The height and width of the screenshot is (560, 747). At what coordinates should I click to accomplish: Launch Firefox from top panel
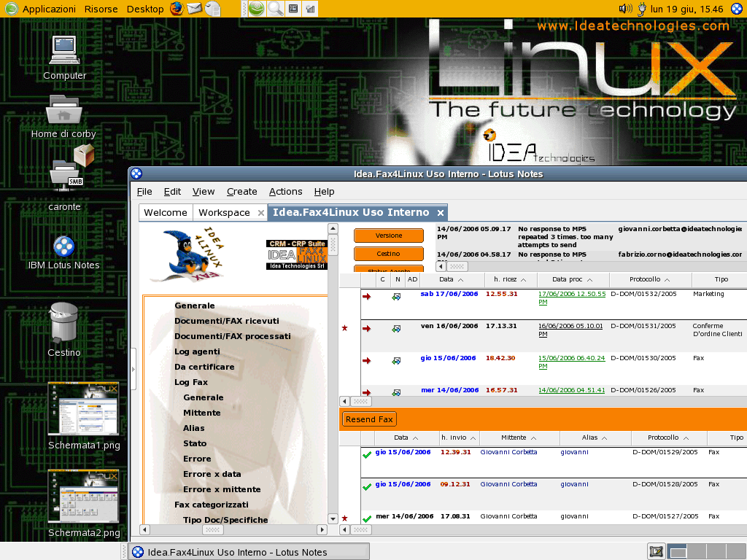click(177, 9)
